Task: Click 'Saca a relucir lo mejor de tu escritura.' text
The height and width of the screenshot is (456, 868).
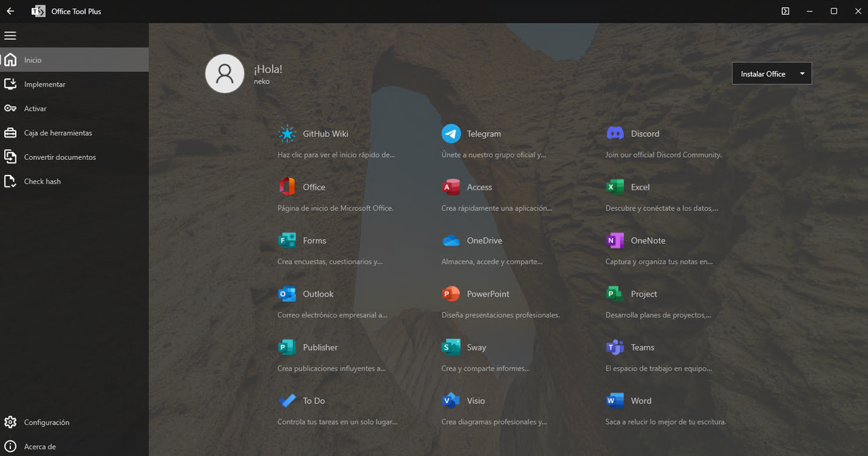Action: coord(666,422)
